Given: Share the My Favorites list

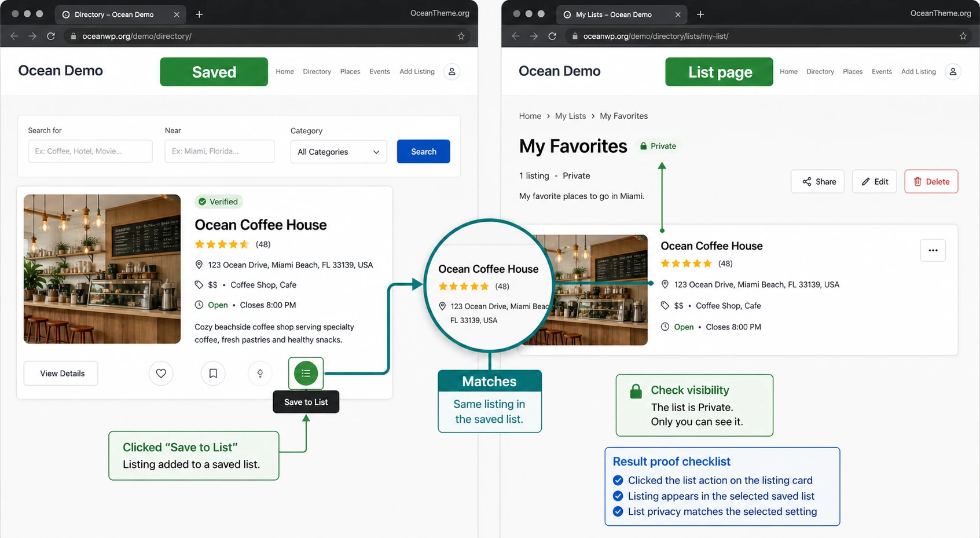Looking at the screenshot, I should (x=818, y=181).
